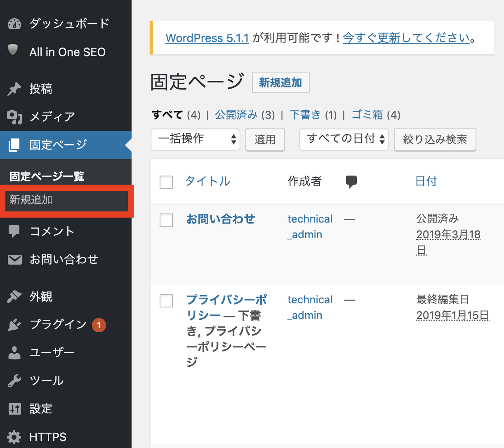Filter by 下書き pages
Viewport: 504px width, 448px height.
point(305,115)
